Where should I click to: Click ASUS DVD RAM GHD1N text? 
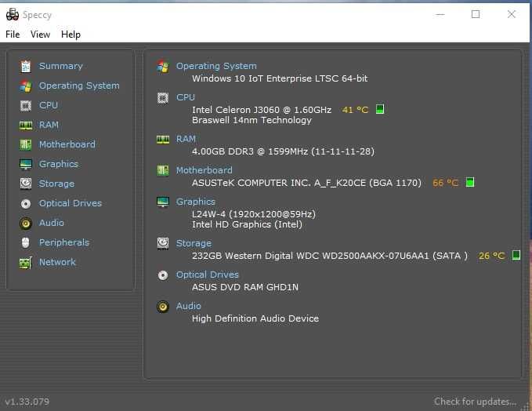245,287
